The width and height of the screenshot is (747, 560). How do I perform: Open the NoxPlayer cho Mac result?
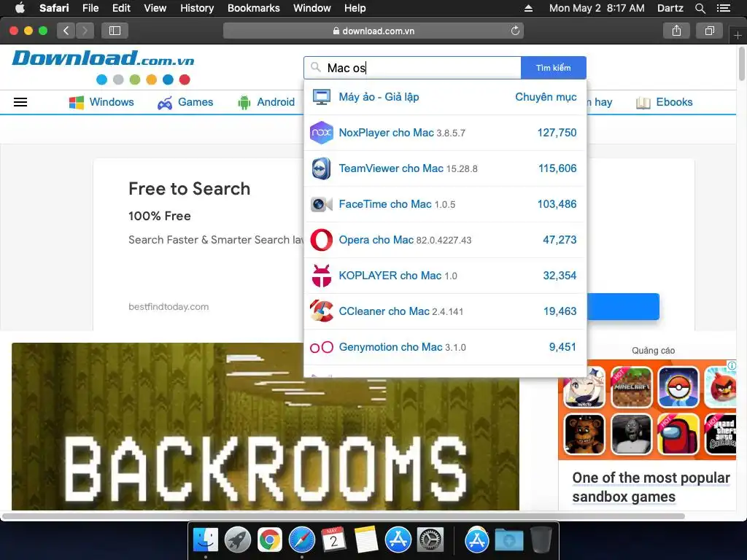pyautogui.click(x=445, y=133)
